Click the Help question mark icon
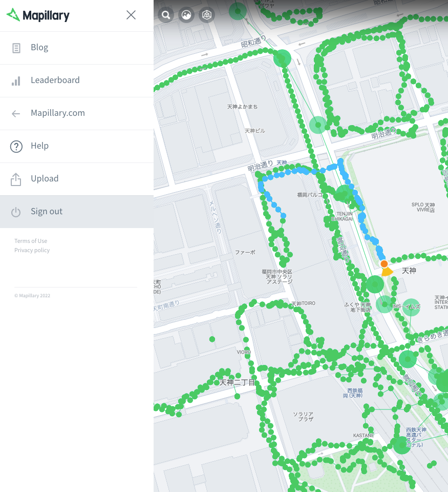The image size is (448, 492). pyautogui.click(x=16, y=147)
